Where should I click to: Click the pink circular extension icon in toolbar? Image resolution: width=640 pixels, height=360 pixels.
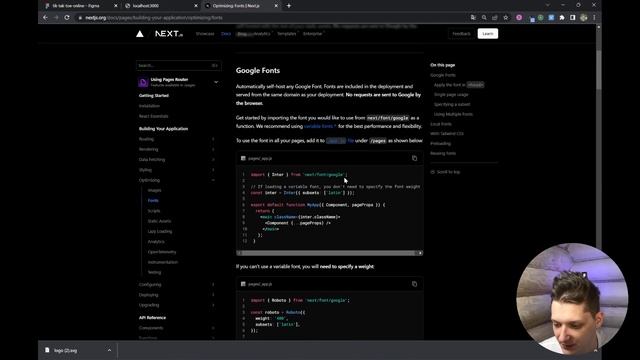pyautogui.click(x=519, y=18)
